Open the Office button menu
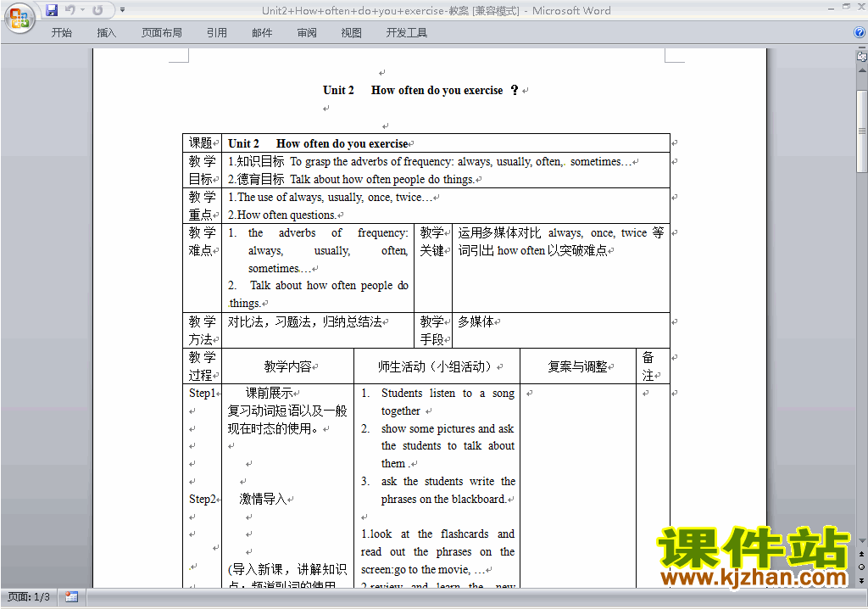 (19, 19)
